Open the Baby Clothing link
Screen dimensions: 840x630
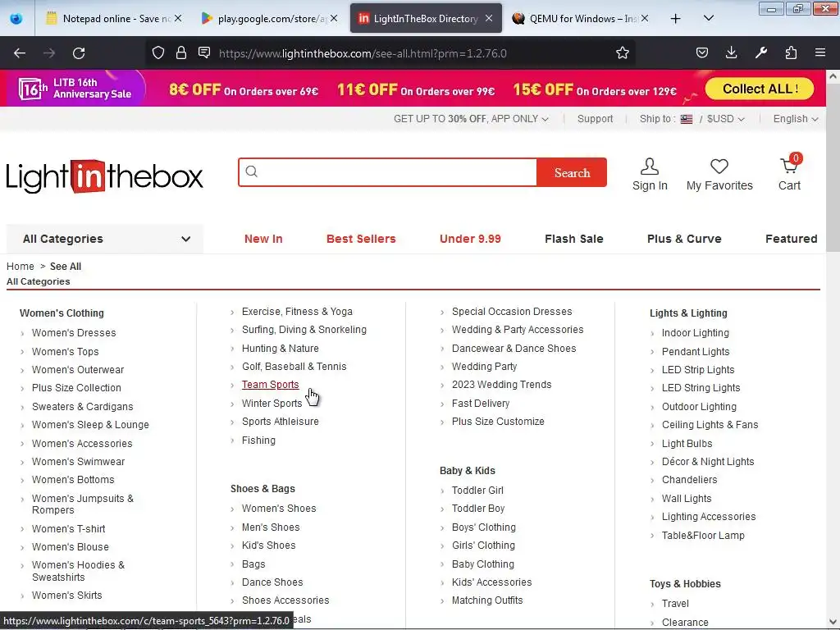pyautogui.click(x=482, y=564)
